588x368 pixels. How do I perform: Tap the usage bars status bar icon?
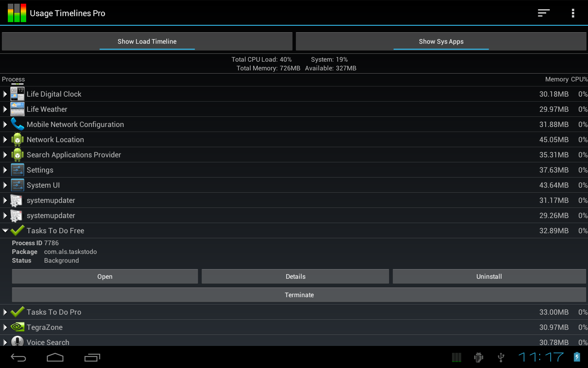pyautogui.click(x=456, y=357)
